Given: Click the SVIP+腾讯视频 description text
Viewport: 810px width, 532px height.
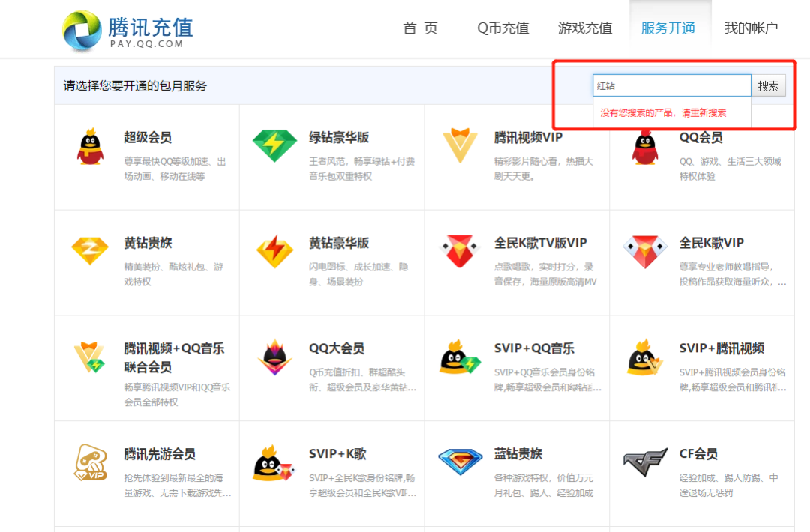Looking at the screenshot, I should [x=733, y=379].
